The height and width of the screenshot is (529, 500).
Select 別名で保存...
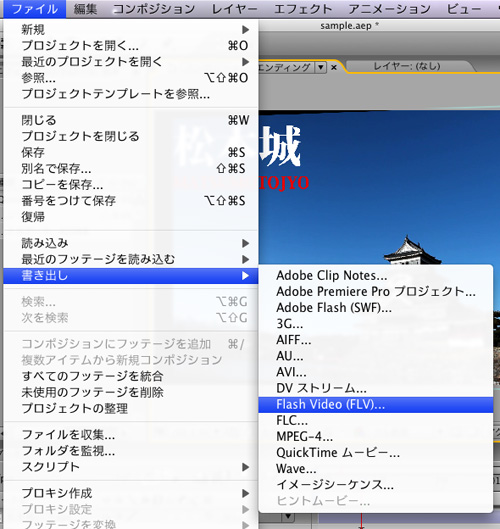coord(131,168)
